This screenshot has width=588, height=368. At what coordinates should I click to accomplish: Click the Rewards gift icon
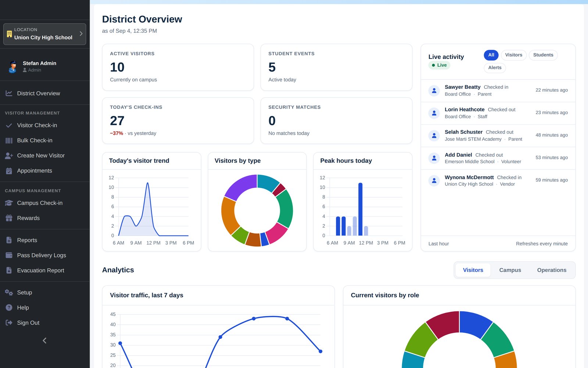pyautogui.click(x=9, y=218)
